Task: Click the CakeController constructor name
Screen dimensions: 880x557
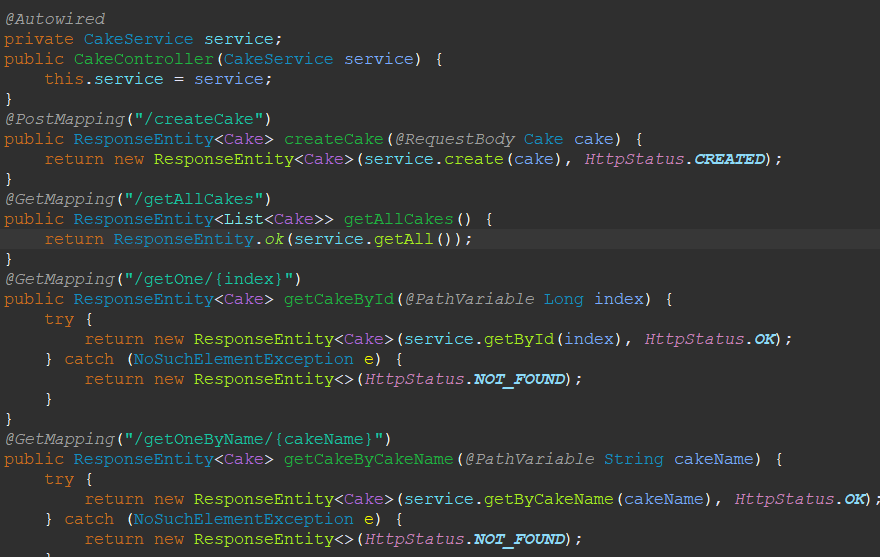Action: point(144,59)
